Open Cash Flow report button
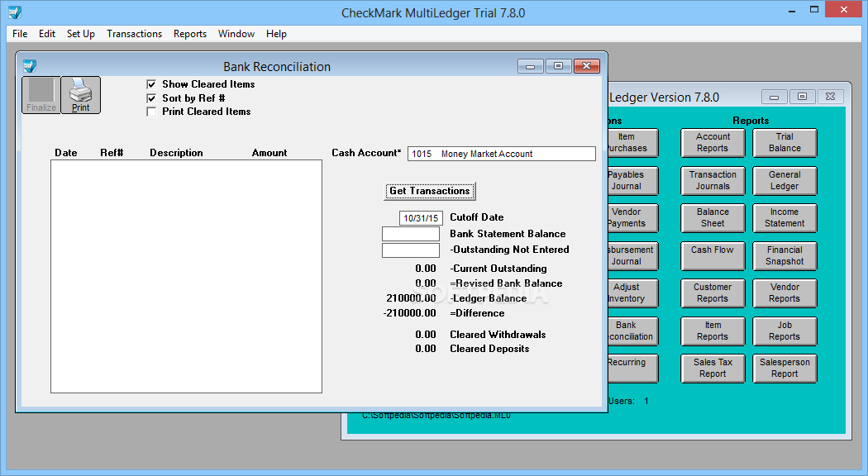The image size is (868, 476). [x=713, y=255]
